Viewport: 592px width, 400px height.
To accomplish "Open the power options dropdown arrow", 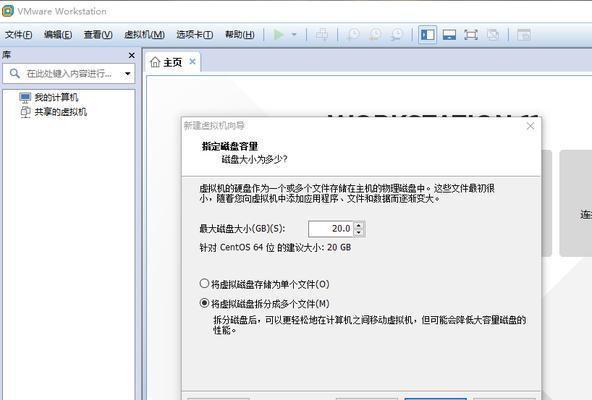I will (294, 35).
